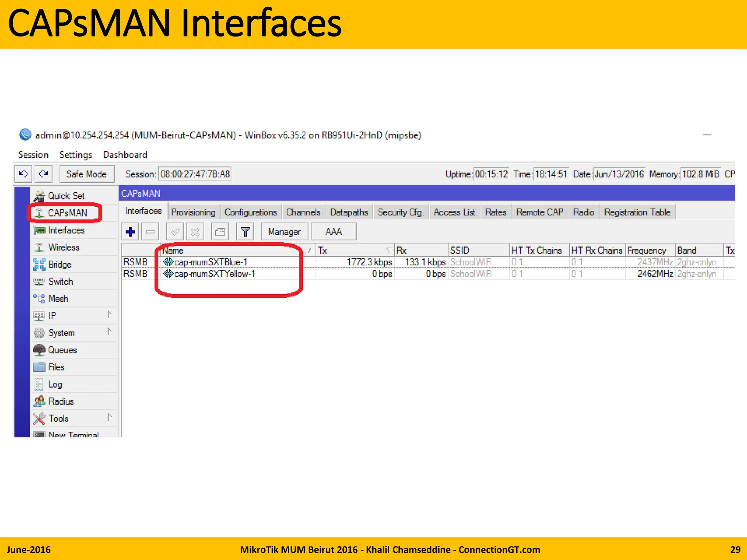Click the Enable checkmark toolbar icon
Image resolution: width=747 pixels, height=560 pixels.
click(x=175, y=232)
